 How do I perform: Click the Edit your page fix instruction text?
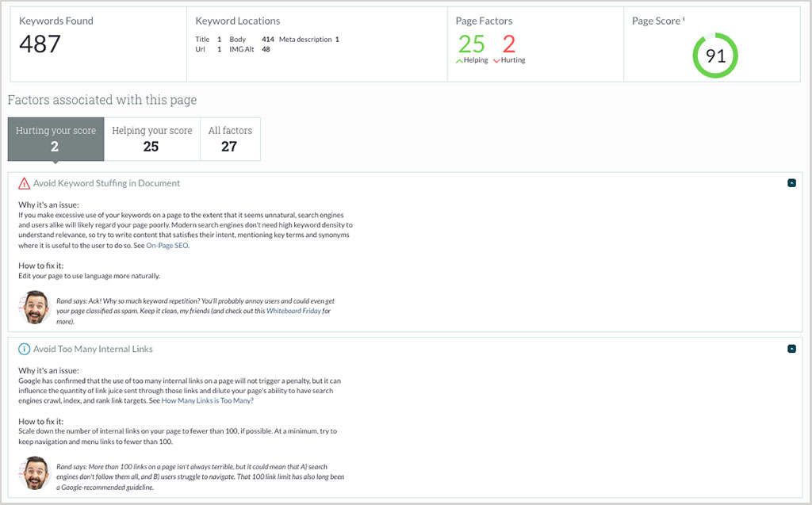tap(89, 276)
